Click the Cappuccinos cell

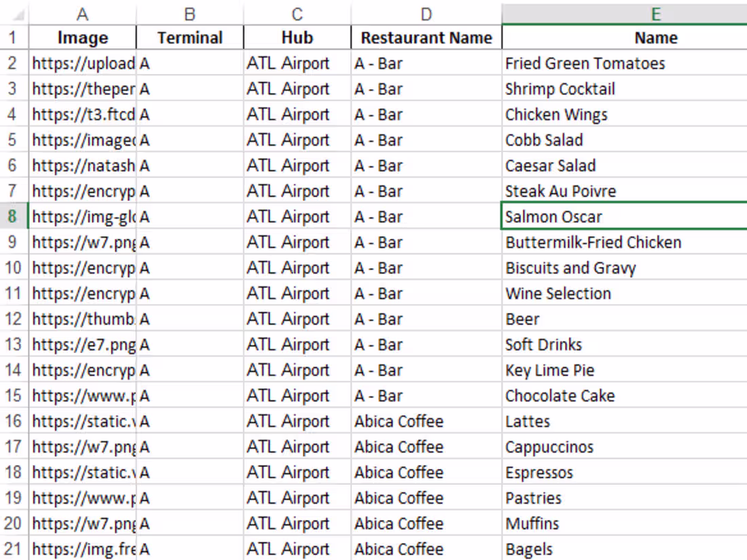(x=549, y=447)
